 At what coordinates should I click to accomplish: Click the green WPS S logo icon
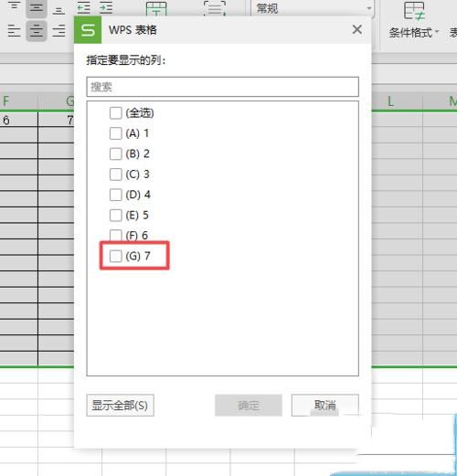click(x=88, y=30)
